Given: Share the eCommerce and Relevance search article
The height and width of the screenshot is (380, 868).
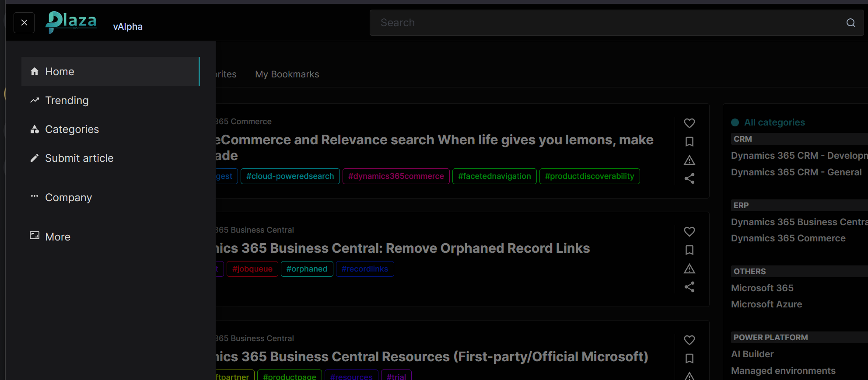Looking at the screenshot, I should (x=689, y=178).
